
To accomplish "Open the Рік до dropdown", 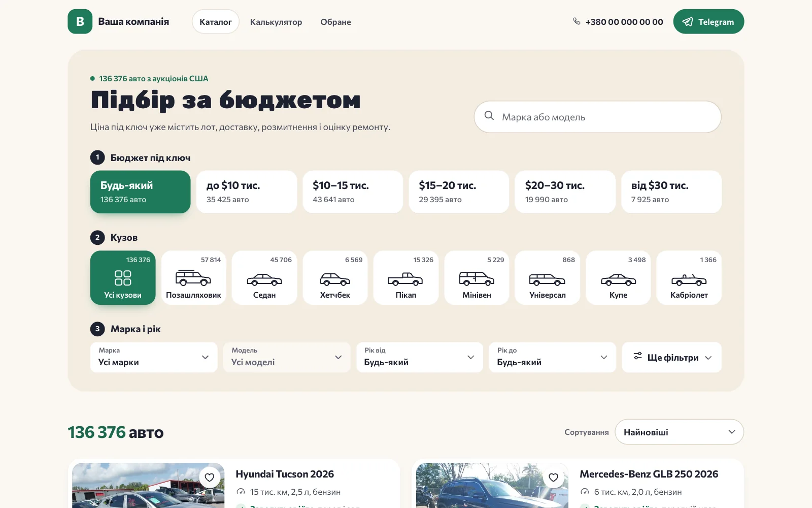I will [x=553, y=357].
